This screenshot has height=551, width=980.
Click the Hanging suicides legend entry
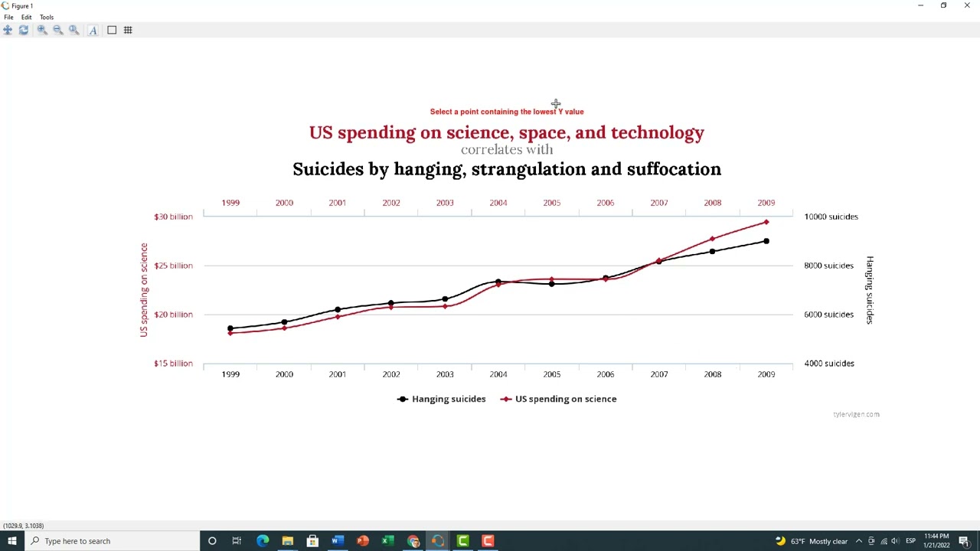point(442,399)
